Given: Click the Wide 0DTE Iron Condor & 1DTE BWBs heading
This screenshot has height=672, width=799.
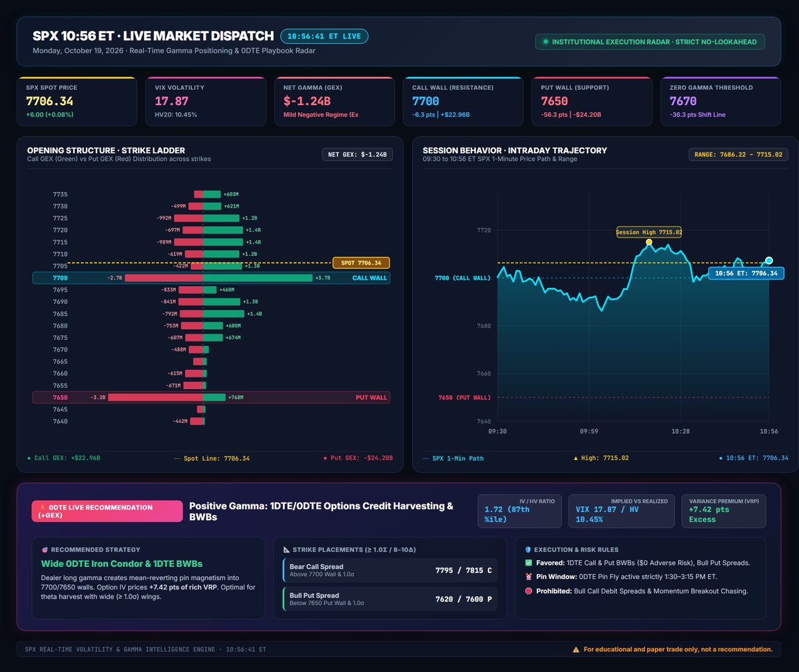Looking at the screenshot, I should (122, 564).
